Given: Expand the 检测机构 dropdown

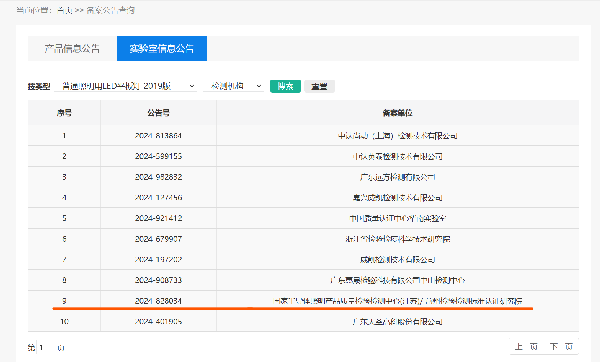Looking at the screenshot, I should (233, 86).
